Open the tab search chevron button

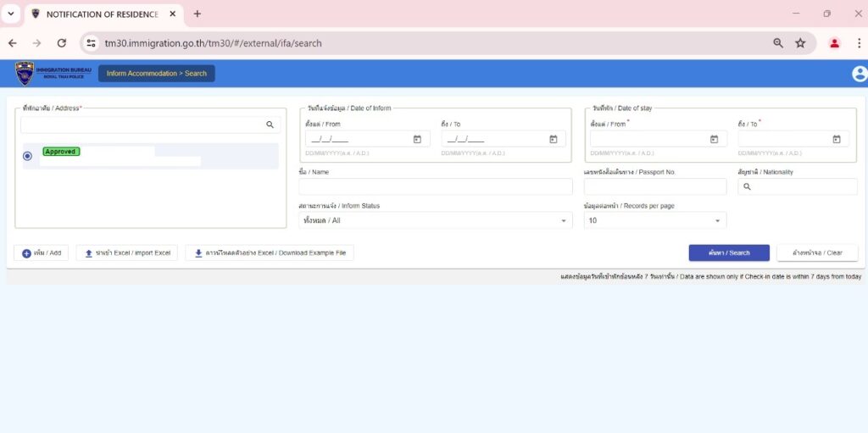pyautogui.click(x=10, y=14)
